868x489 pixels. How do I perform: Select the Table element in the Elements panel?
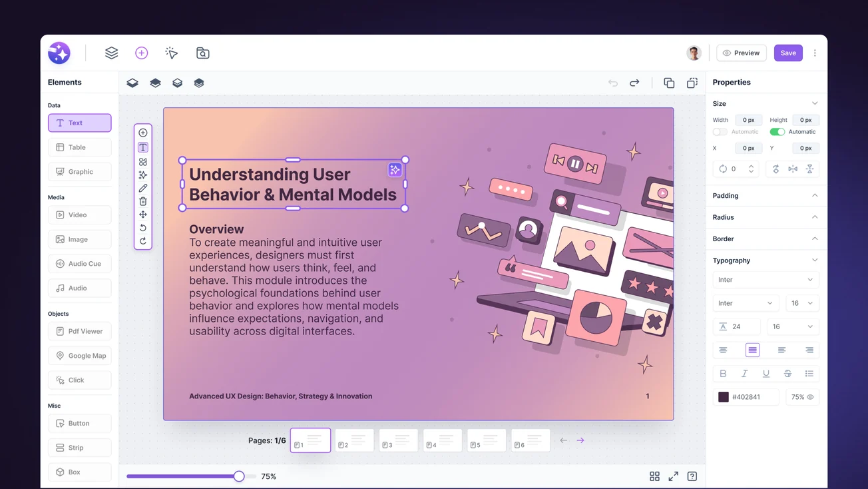[x=80, y=147]
